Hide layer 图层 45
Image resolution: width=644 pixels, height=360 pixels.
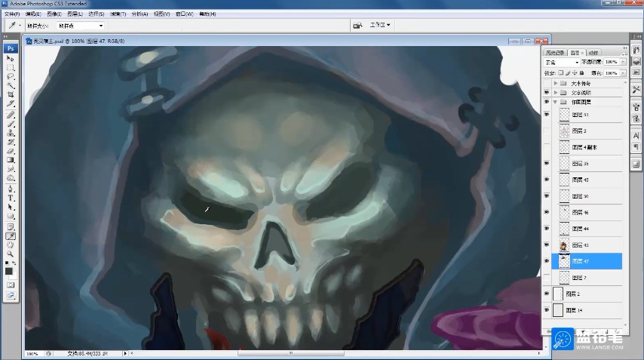point(546,180)
